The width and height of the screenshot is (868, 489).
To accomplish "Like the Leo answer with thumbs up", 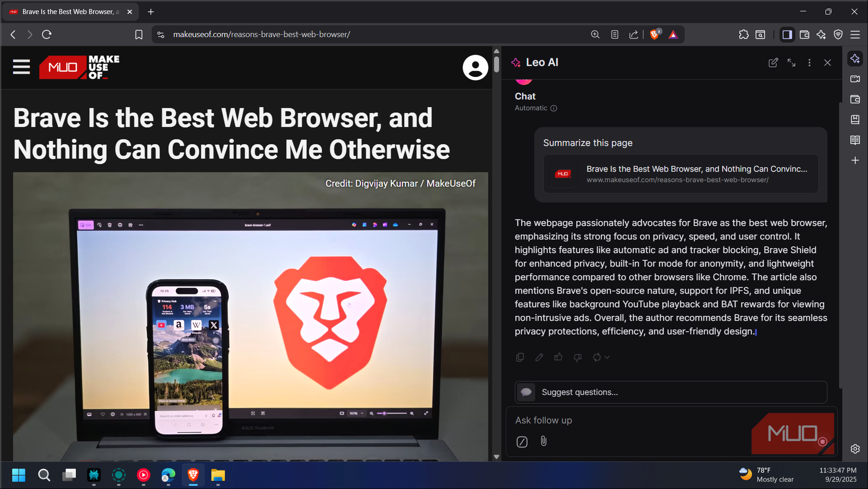I will pyautogui.click(x=558, y=357).
